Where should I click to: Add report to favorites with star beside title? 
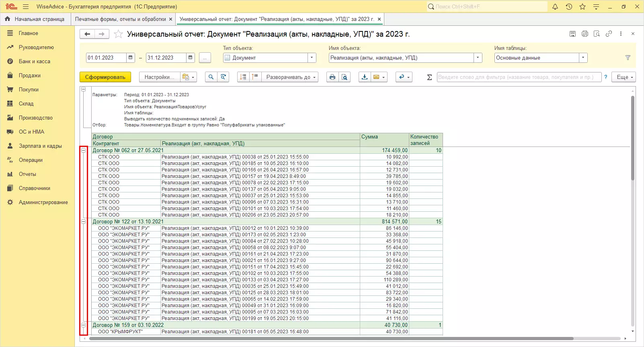118,34
